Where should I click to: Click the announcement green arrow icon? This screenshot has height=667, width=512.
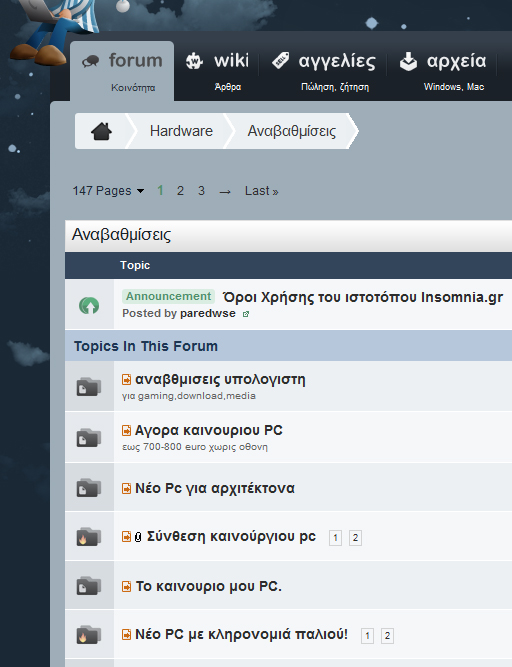(x=89, y=305)
